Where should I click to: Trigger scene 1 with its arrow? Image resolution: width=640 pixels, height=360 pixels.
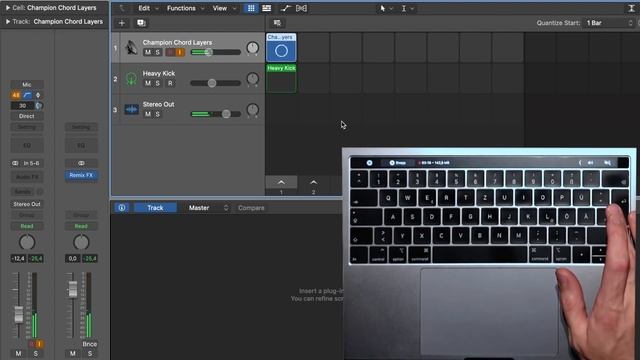click(x=281, y=182)
